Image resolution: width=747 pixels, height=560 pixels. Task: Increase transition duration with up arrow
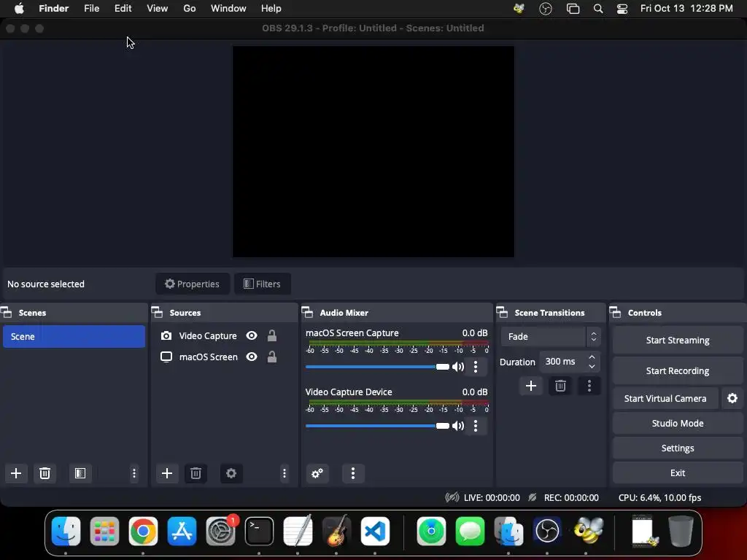[592, 357]
